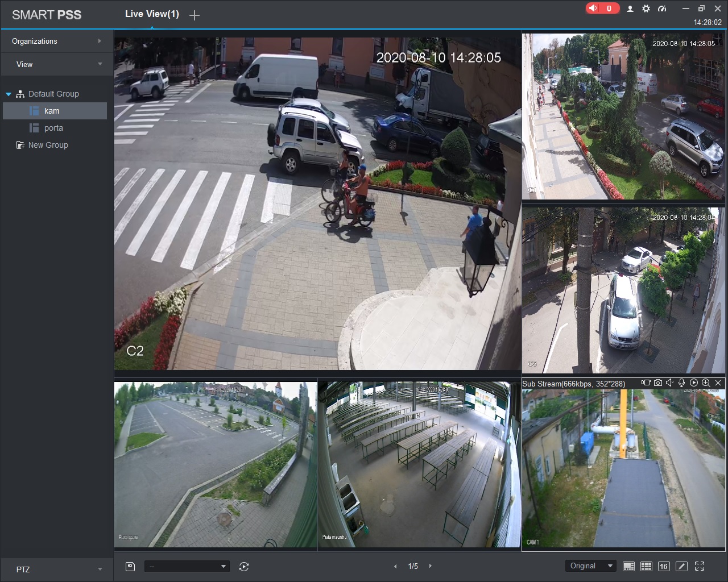
Task: Select the porta view in the tree
Action: (53, 128)
